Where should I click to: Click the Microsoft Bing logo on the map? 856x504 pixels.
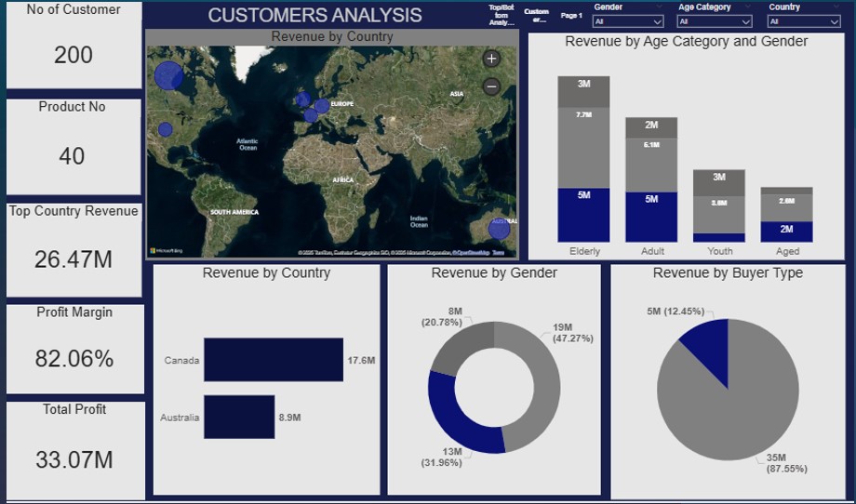(x=167, y=251)
